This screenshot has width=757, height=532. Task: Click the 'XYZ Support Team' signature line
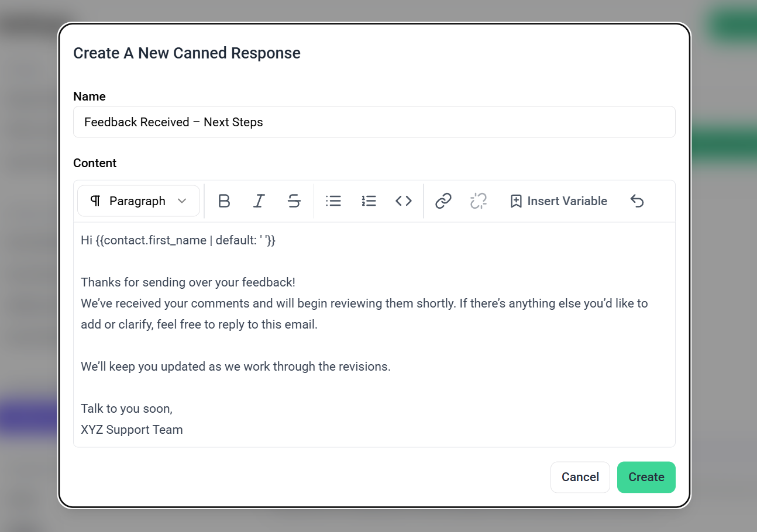point(132,430)
